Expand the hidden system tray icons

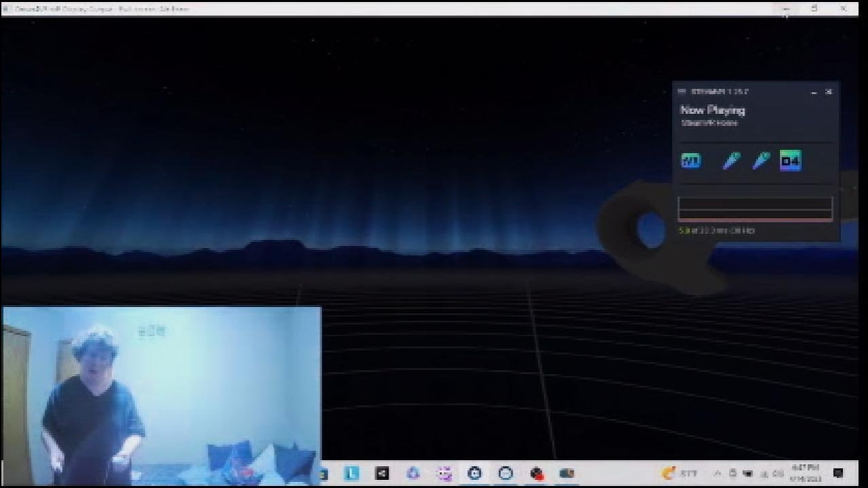click(x=717, y=473)
